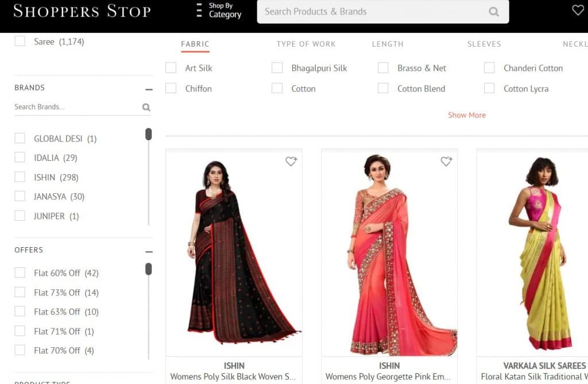Enable the Flat 60% Off filter
588x384 pixels.
[x=20, y=272]
